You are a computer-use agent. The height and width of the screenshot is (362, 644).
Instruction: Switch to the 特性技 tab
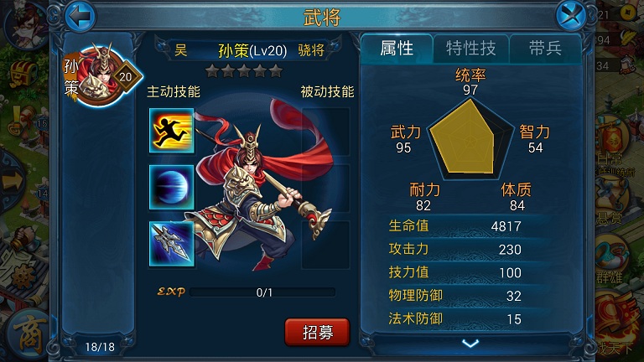[471, 49]
